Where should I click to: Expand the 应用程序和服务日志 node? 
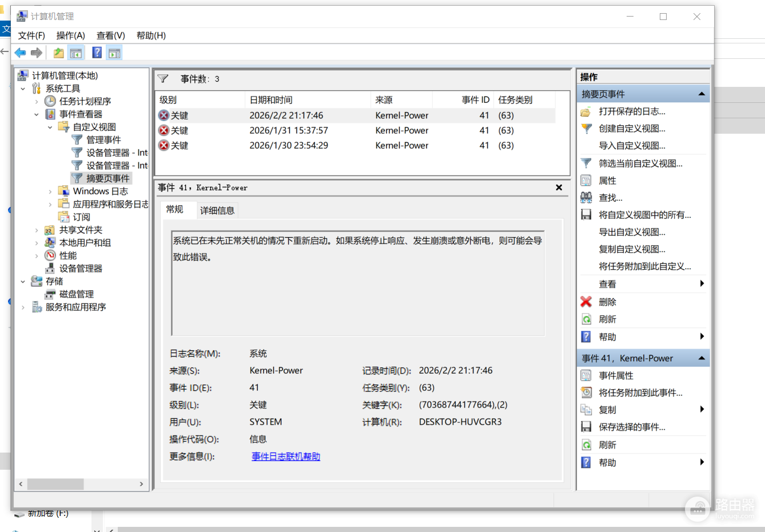pos(50,204)
